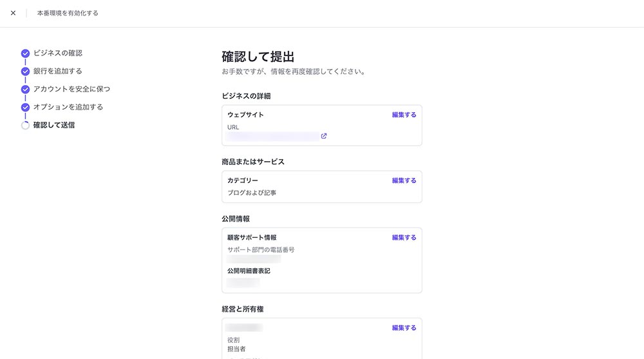
Task: Click the checkmark icon for アカウントを安全に保つ
Action: [26, 89]
